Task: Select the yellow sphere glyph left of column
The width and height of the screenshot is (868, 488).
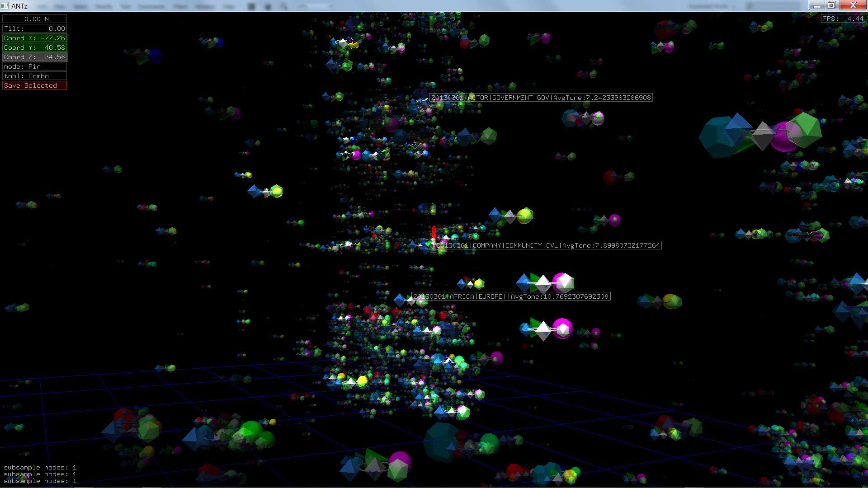Action: [x=277, y=192]
